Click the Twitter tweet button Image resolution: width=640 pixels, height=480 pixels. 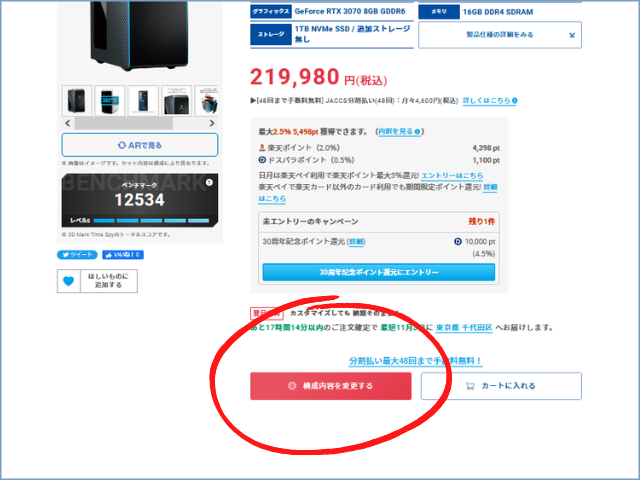click(x=77, y=255)
